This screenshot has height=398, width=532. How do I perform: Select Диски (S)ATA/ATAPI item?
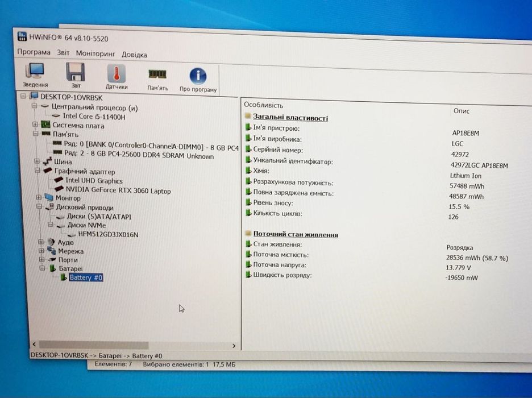point(99,217)
